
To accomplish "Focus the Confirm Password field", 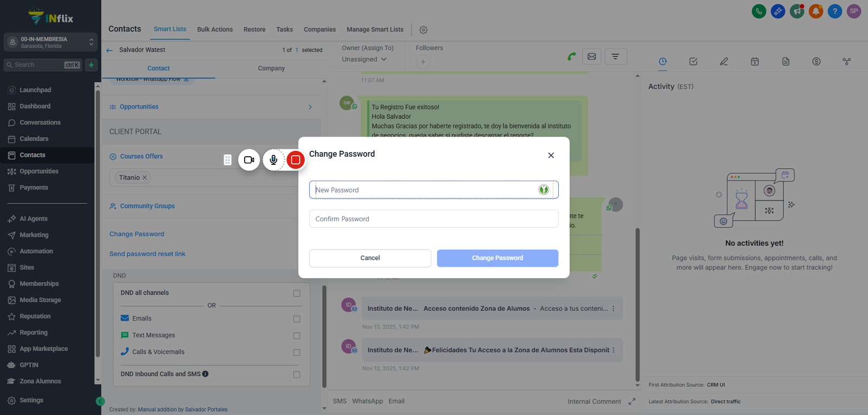I will [x=433, y=219].
